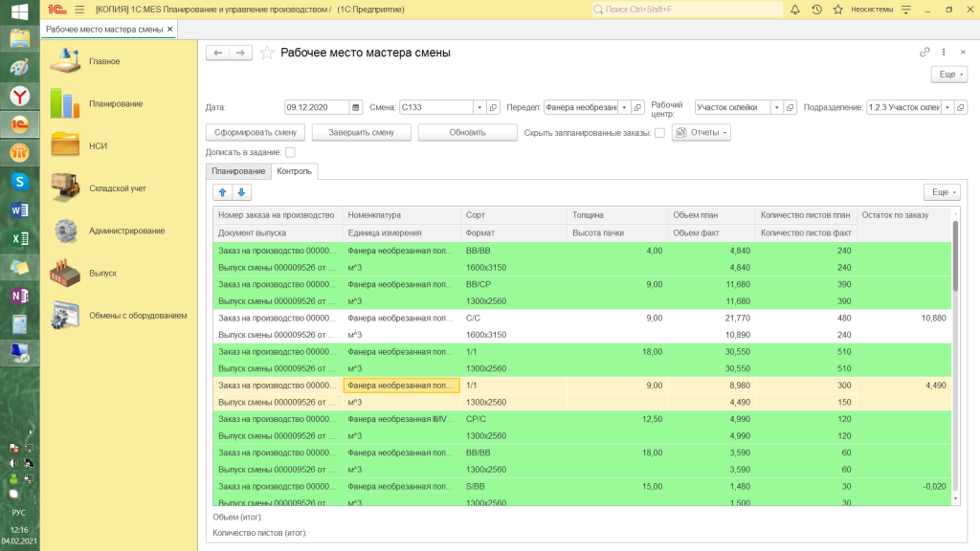Get link to page via chain icon
Viewport: 980px width, 551px height.
[924, 53]
